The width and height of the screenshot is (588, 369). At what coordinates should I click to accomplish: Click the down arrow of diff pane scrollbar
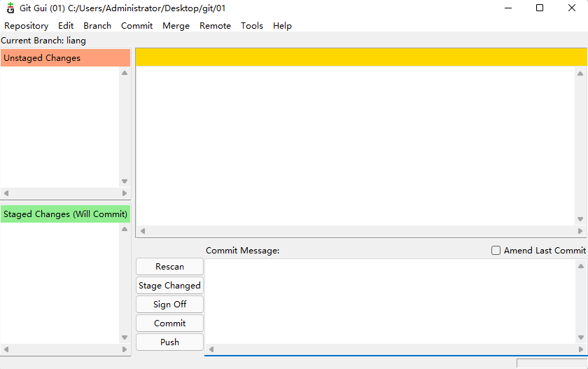tap(580, 219)
